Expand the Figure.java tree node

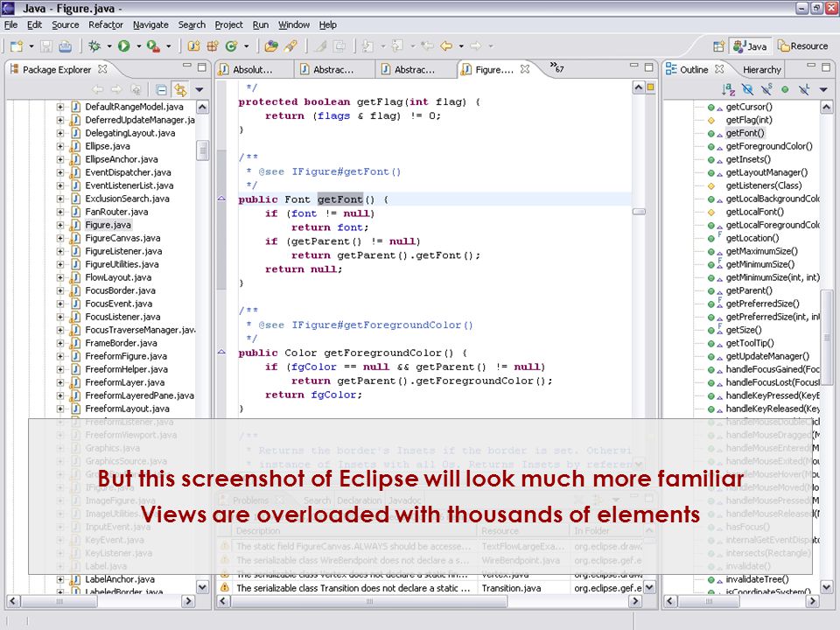click(x=60, y=225)
